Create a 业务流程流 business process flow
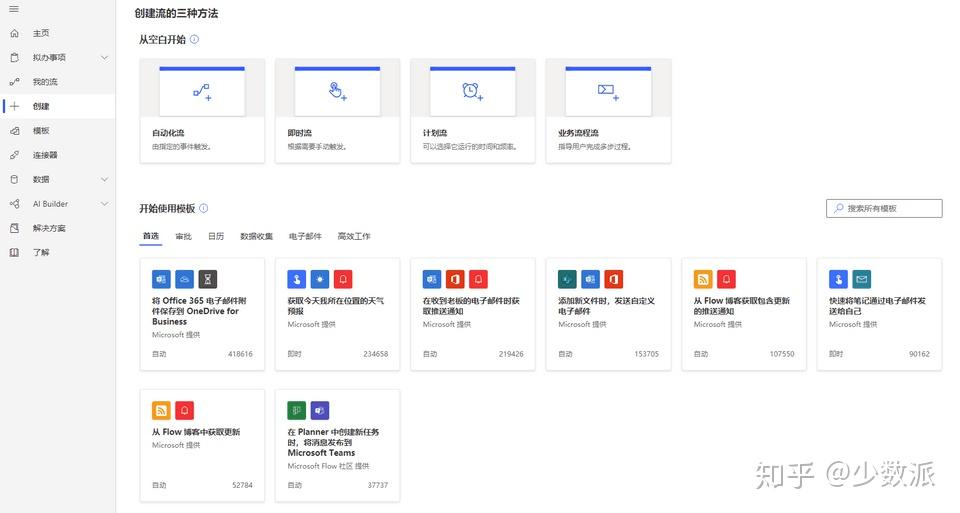Screen dimensions: 960x513 click(x=609, y=111)
